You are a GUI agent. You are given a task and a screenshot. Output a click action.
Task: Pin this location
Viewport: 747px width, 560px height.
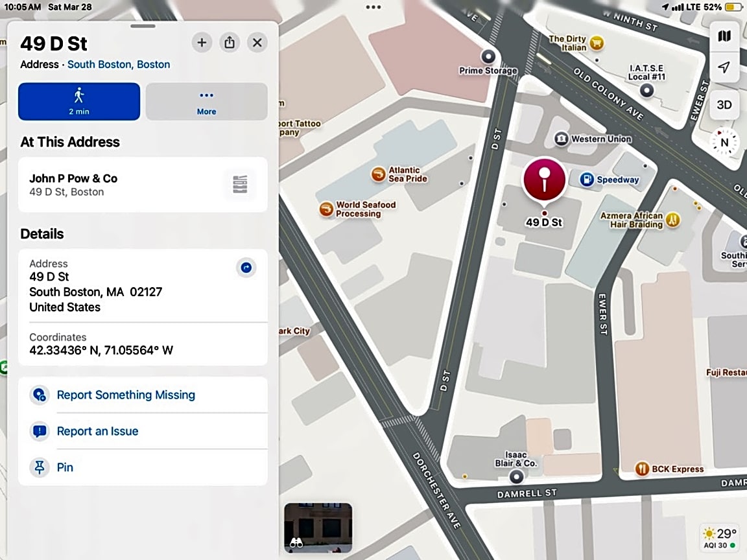coord(65,467)
